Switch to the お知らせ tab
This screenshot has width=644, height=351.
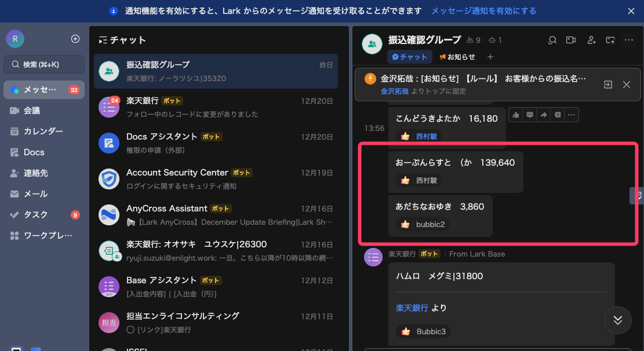[458, 56]
